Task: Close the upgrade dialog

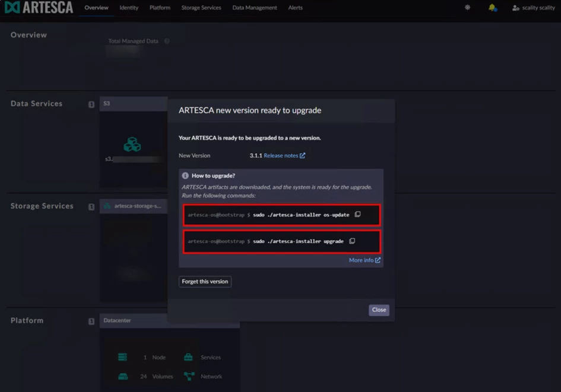Action: tap(379, 310)
